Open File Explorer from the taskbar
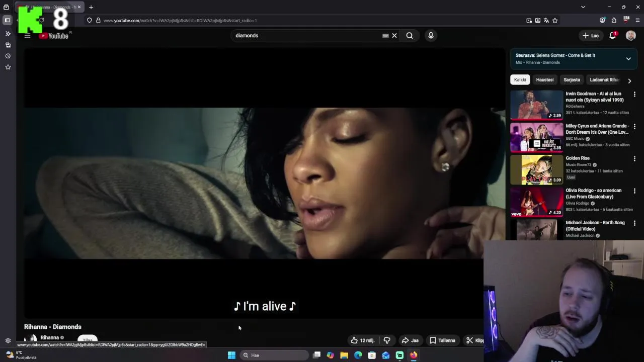 344,355
